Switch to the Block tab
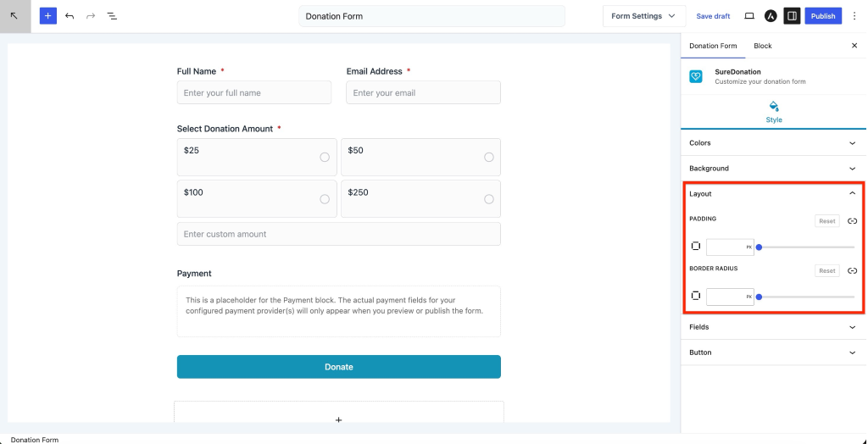 tap(762, 46)
